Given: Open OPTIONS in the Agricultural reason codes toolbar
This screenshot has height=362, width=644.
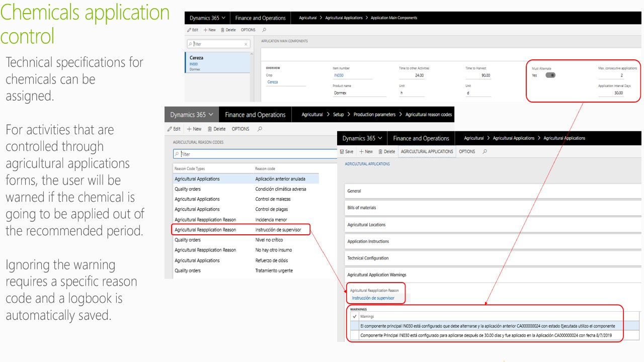Looking at the screenshot, I should click(x=240, y=129).
